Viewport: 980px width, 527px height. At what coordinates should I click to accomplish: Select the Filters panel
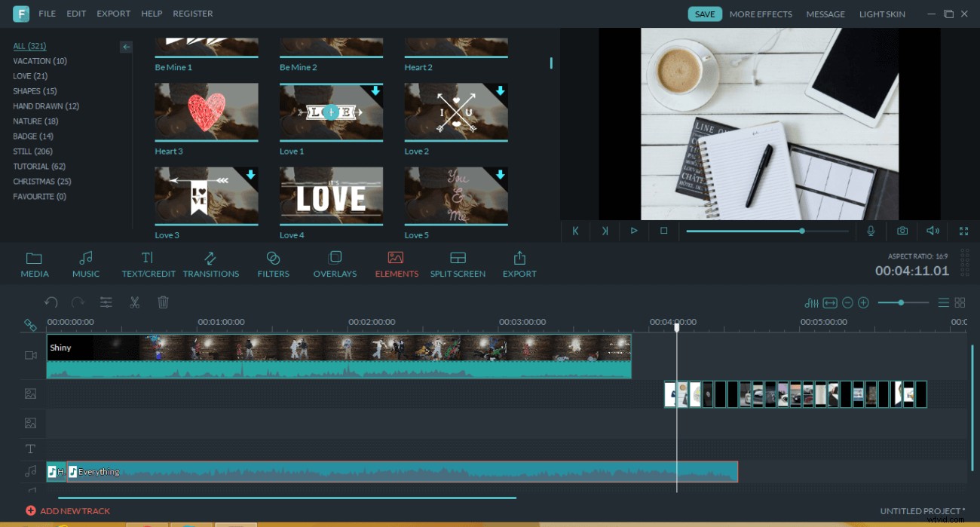pos(273,264)
